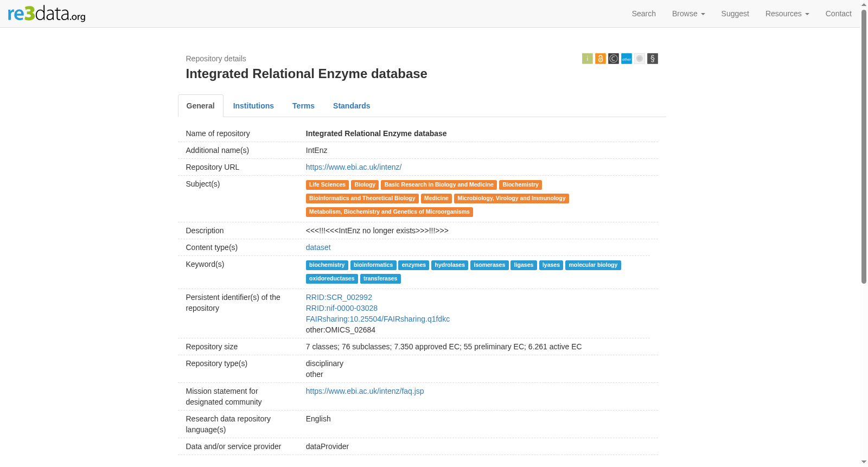Click the repository size value text
Image resolution: width=868 pixels, height=467 pixels.
point(444,347)
